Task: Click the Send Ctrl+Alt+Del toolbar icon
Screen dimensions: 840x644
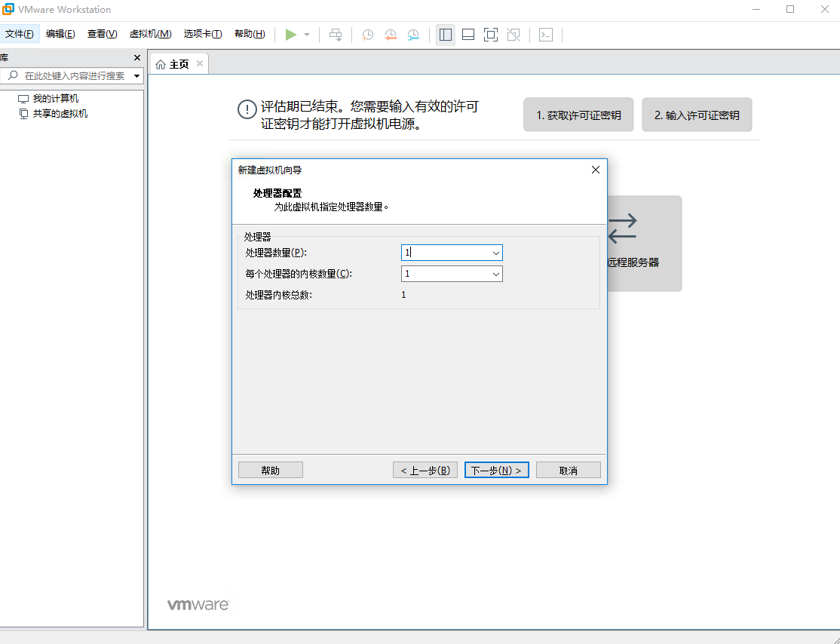Action: point(336,35)
